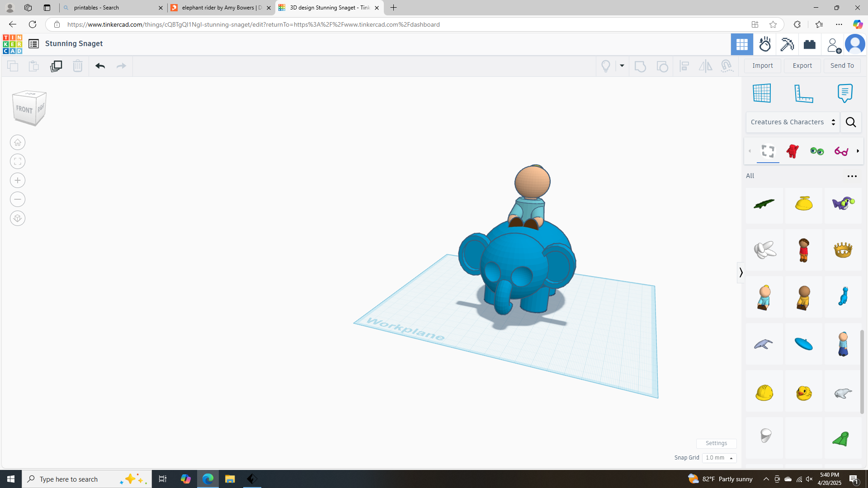Select the blue elephant model
This screenshot has width=868, height=488.
pos(517,267)
